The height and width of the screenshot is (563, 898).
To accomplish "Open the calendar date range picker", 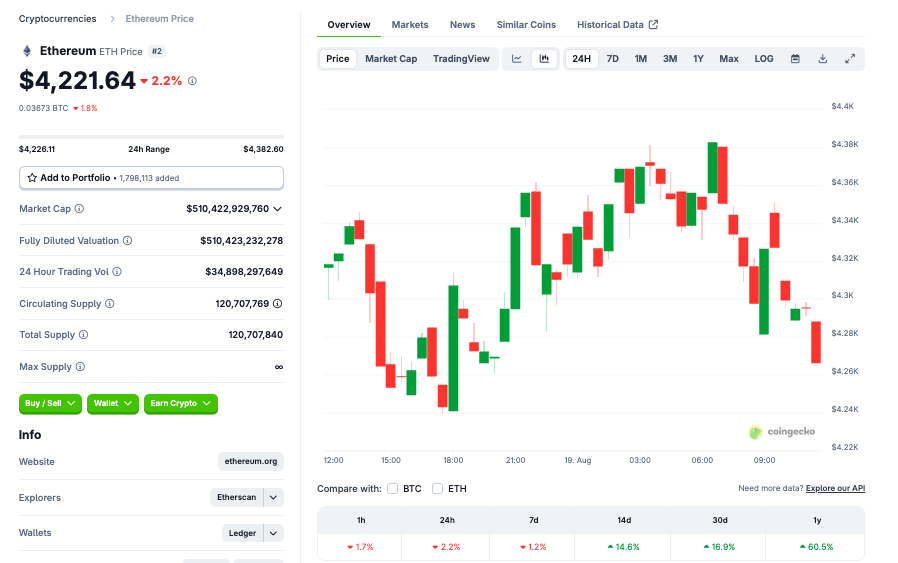I will click(x=795, y=58).
